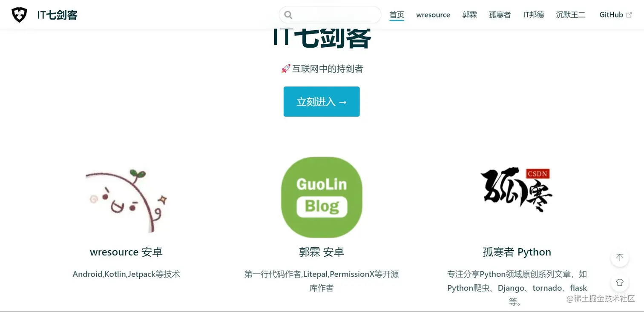Open the IT邦德 nav item

click(x=533, y=15)
